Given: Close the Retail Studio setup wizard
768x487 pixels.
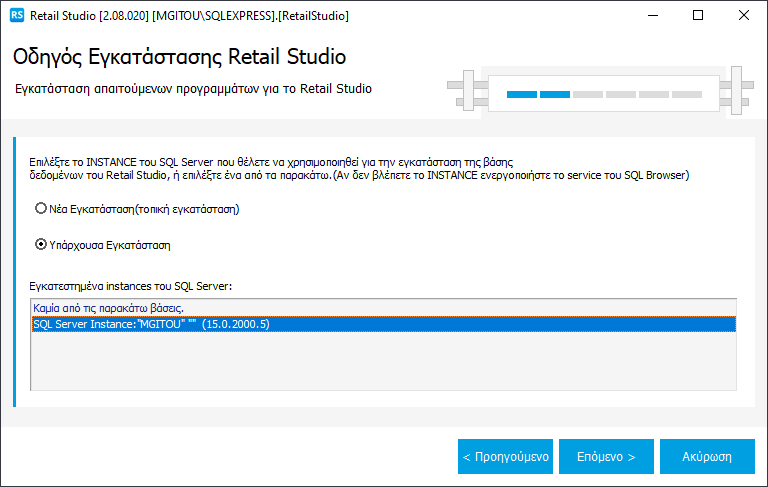Looking at the screenshot, I should tap(744, 16).
